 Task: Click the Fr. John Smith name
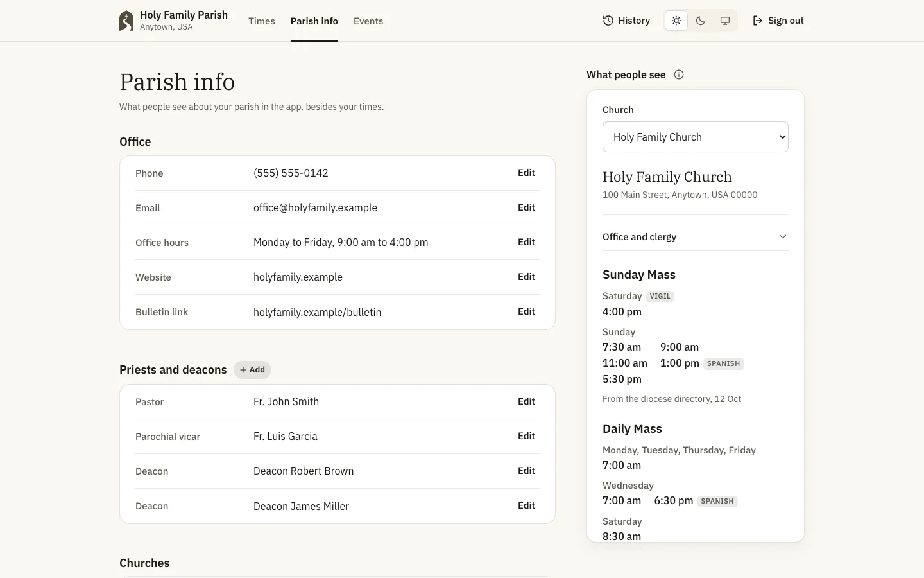(x=286, y=401)
